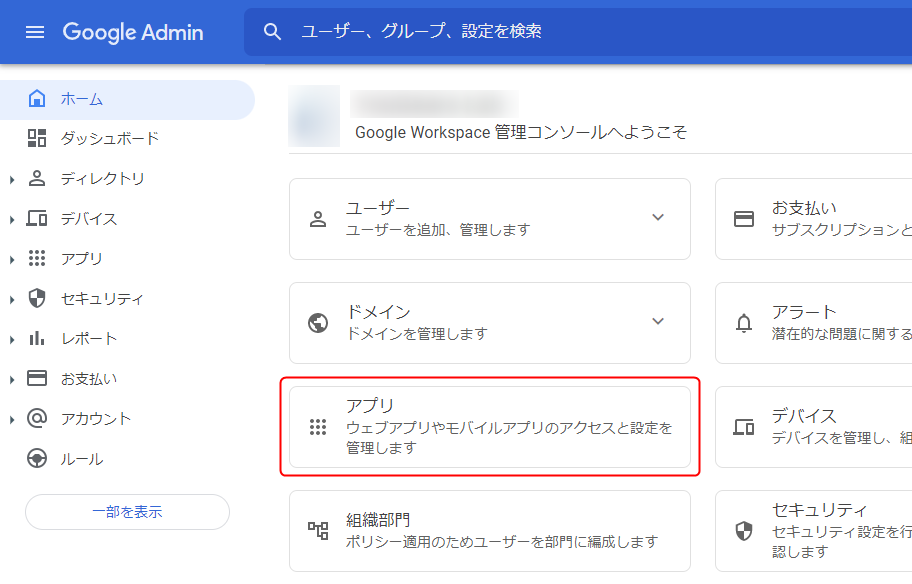Click the アカウント at-sign icon
Image resolution: width=912 pixels, height=584 pixels.
tap(37, 418)
